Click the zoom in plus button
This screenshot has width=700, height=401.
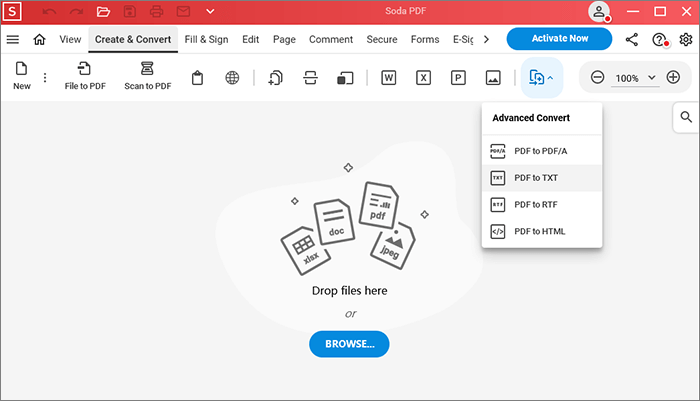pyautogui.click(x=673, y=78)
